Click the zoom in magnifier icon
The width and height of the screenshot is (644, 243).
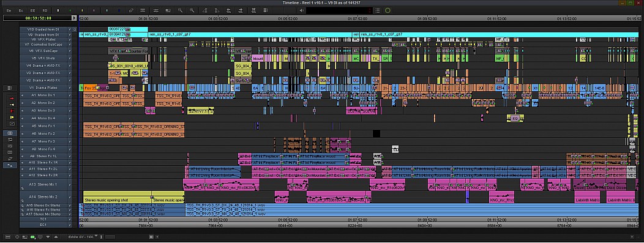click(x=192, y=10)
